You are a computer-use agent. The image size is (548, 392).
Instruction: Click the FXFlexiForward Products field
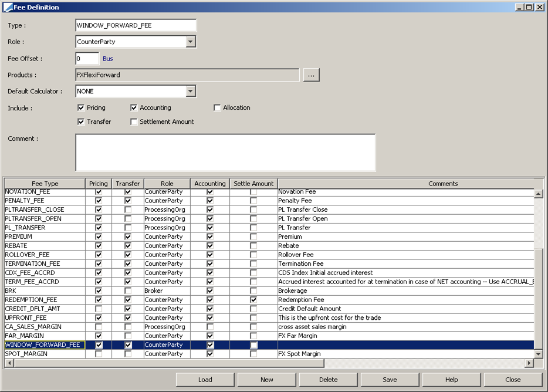pos(187,75)
